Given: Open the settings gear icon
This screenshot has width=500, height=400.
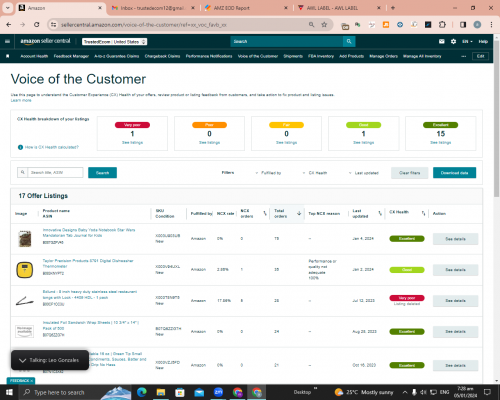Looking at the screenshot, I should point(453,41).
